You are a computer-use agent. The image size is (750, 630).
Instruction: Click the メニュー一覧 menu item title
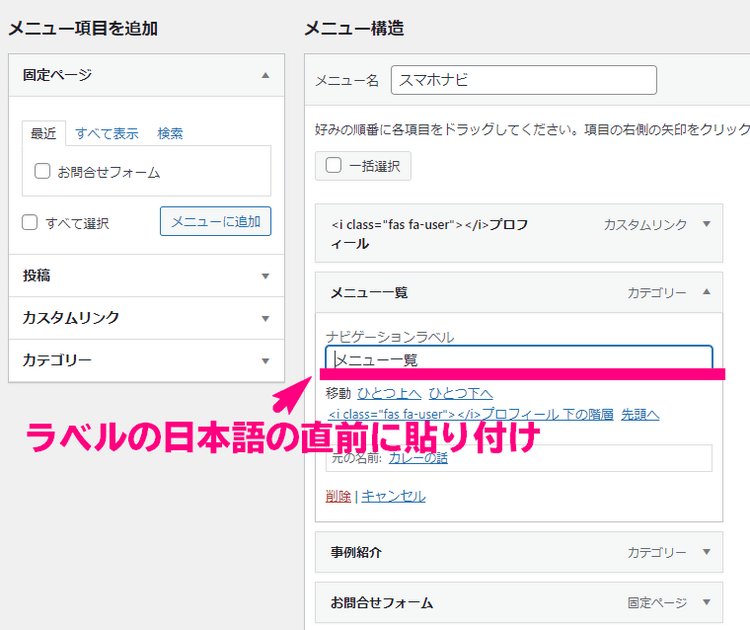click(369, 292)
